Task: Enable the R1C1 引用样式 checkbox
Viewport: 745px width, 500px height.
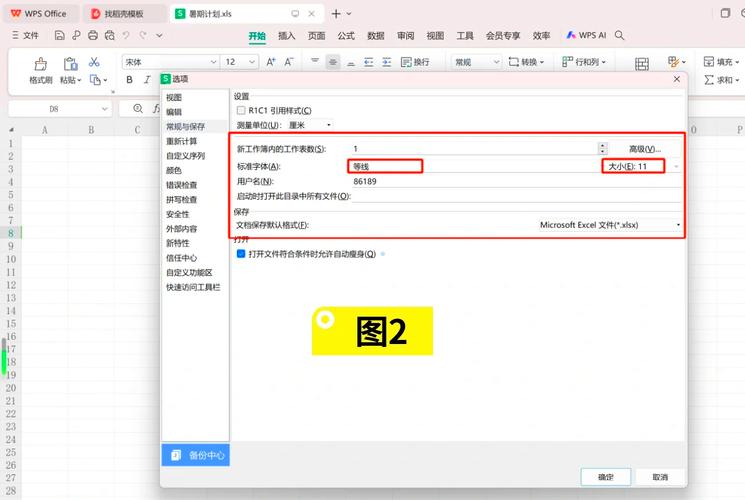Action: 241,110
